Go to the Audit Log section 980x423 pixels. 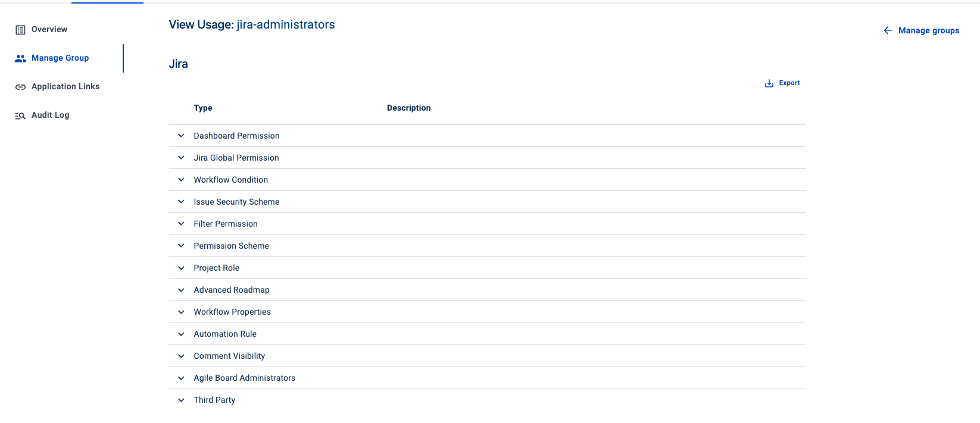[x=51, y=115]
